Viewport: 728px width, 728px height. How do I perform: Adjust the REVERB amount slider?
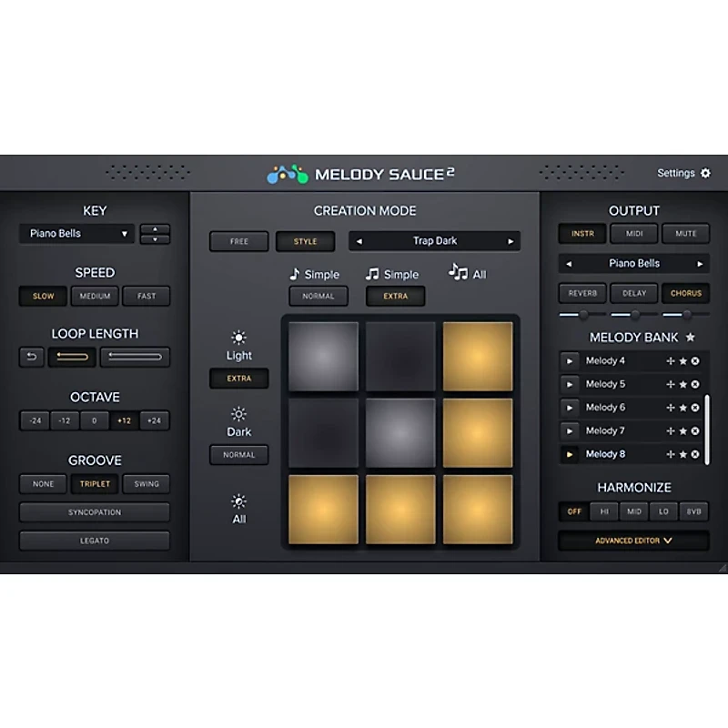582,313
